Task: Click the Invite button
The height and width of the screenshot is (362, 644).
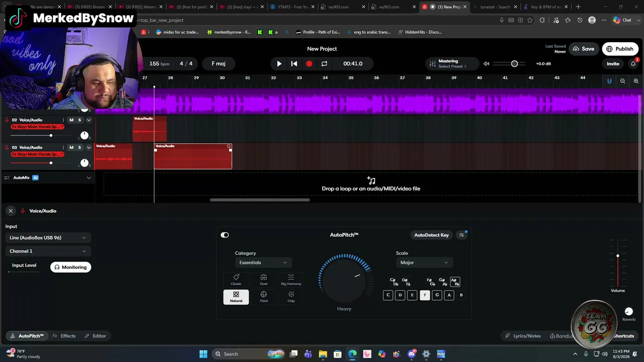Action: (x=613, y=64)
